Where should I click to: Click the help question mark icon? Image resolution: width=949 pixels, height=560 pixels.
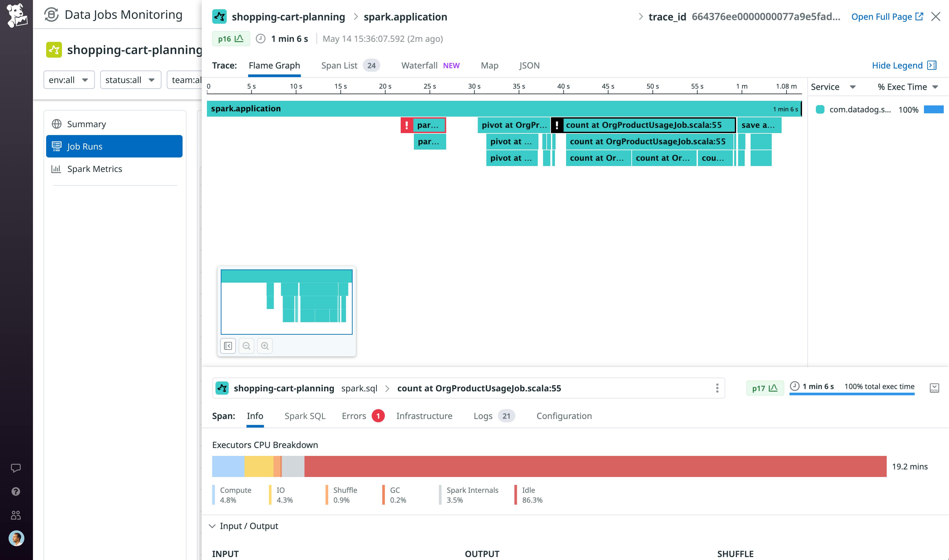pos(16,491)
